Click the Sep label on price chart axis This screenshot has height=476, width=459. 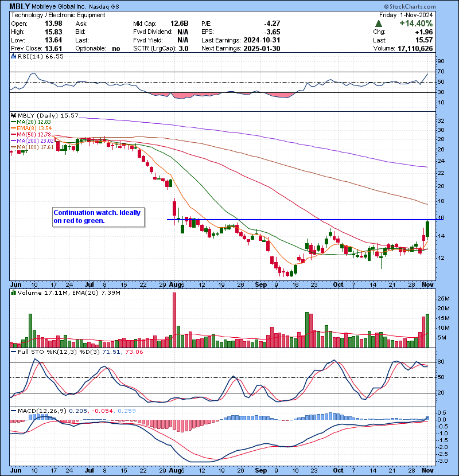click(x=261, y=285)
